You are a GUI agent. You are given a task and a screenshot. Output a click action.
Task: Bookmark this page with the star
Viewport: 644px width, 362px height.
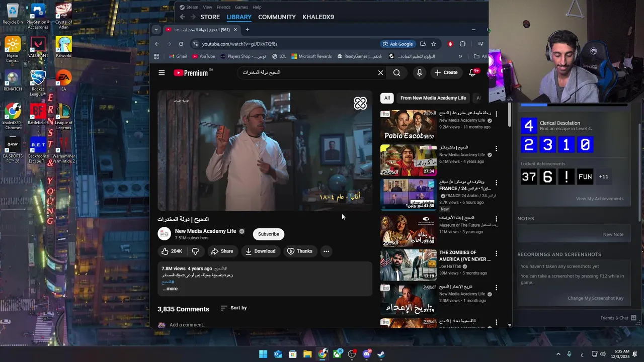[x=434, y=44]
